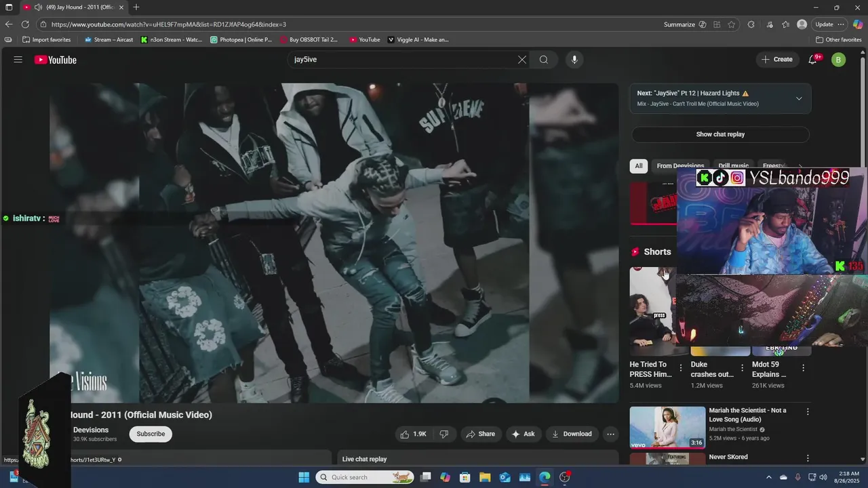
Task: Run the YouTube search magnifier button
Action: tap(544, 60)
